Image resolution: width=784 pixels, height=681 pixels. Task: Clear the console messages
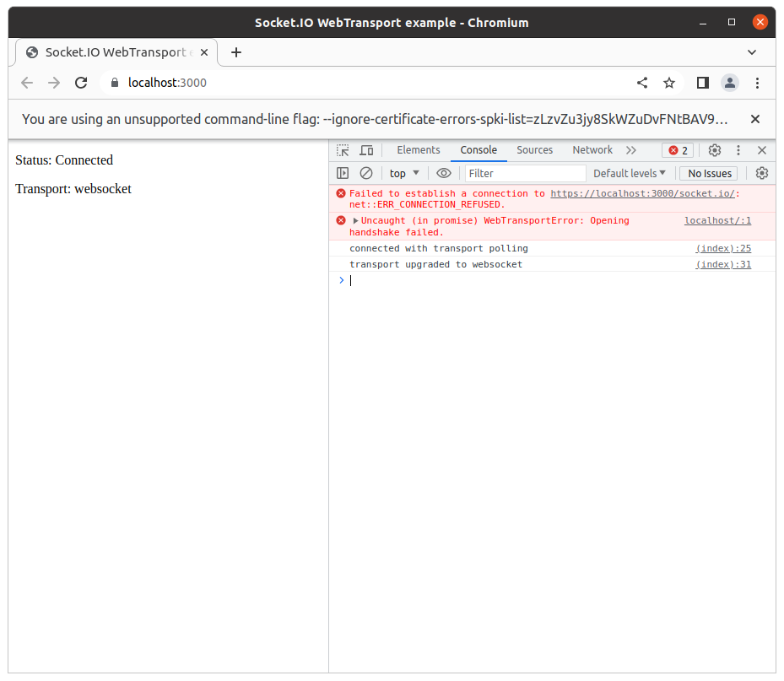point(366,173)
